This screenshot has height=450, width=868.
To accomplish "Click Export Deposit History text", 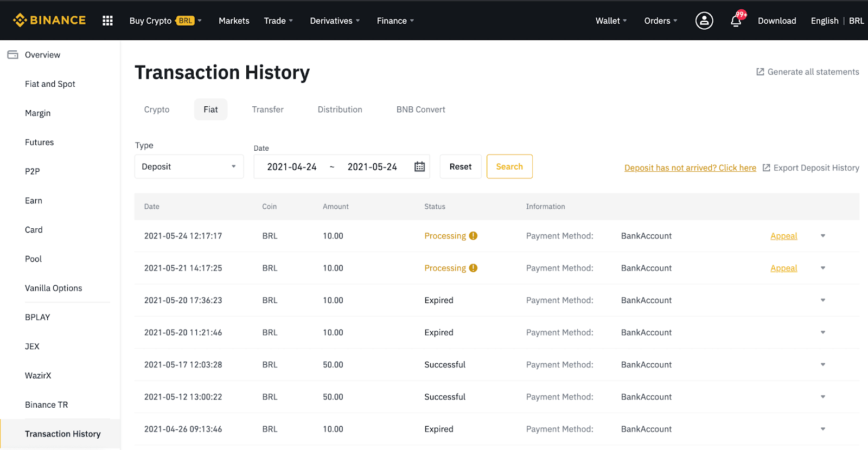I will 816,168.
